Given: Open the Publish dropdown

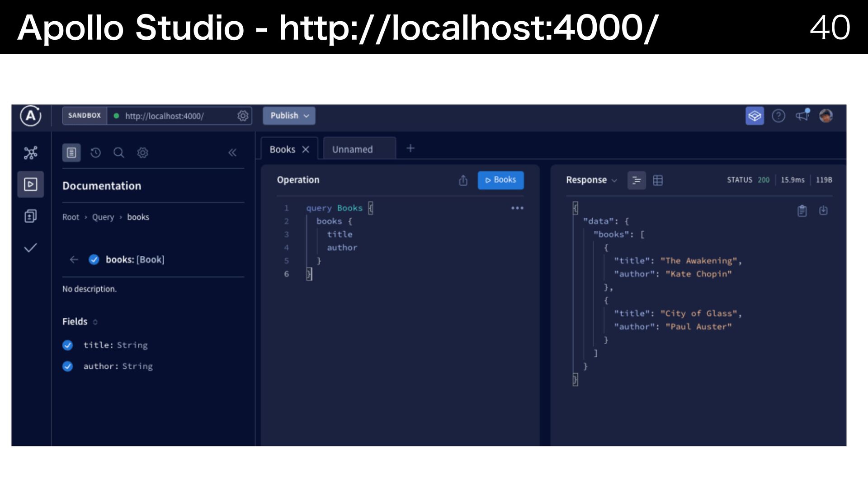Looking at the screenshot, I should click(x=289, y=116).
